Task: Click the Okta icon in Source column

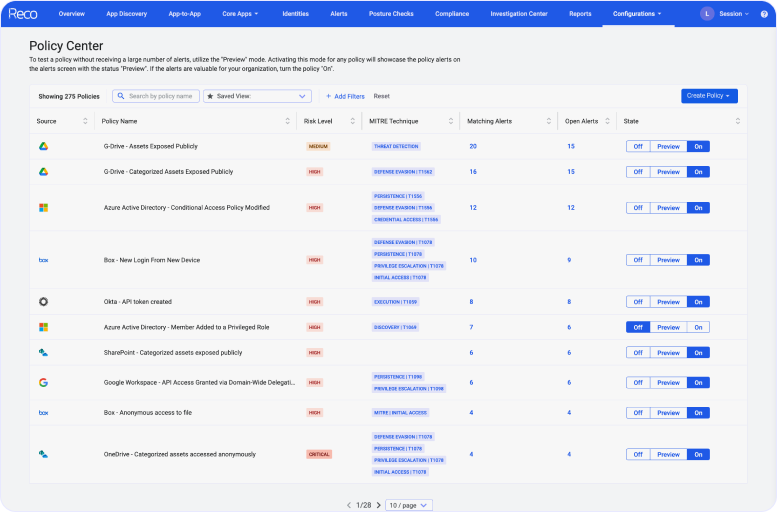Action: point(43,301)
